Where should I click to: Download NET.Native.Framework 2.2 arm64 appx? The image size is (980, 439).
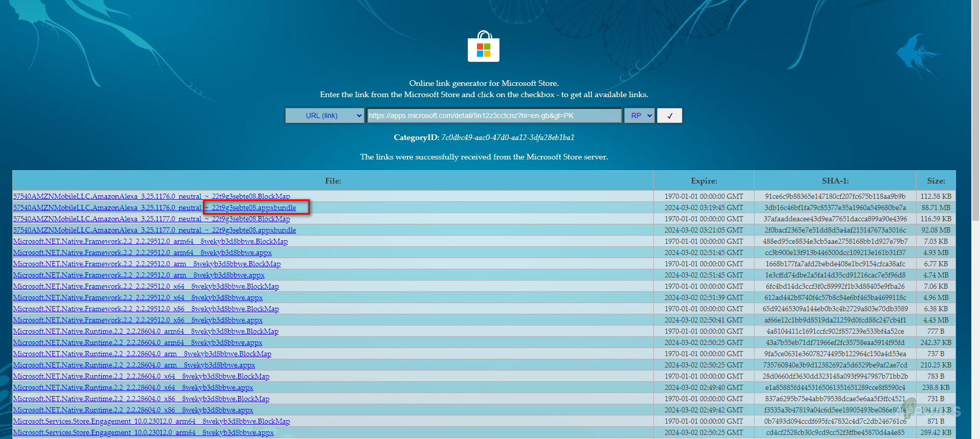coord(142,252)
